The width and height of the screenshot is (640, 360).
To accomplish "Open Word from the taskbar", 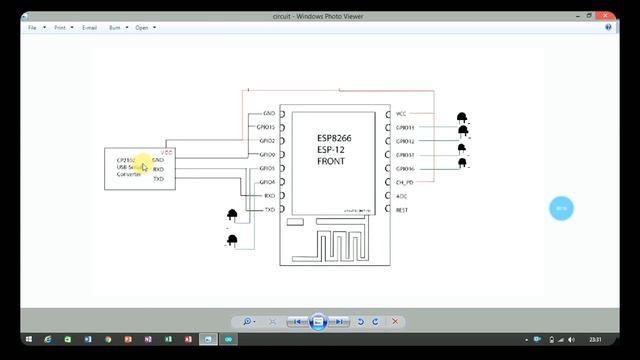I will (88, 339).
